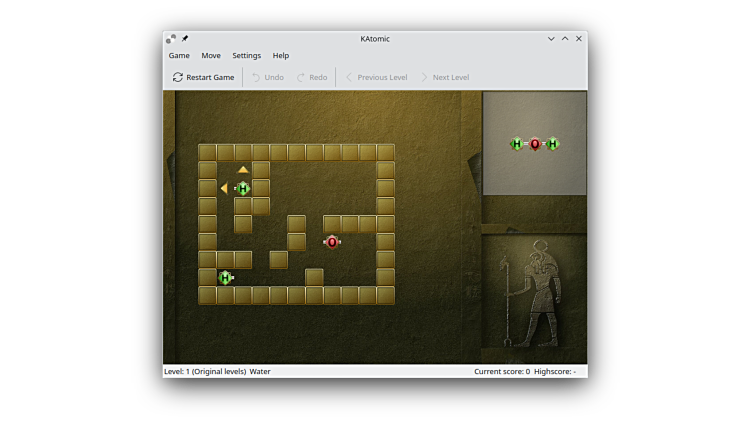Image resolution: width=752 pixels, height=423 pixels.
Task: Click the Level 1 Water status bar text
Action: [217, 371]
